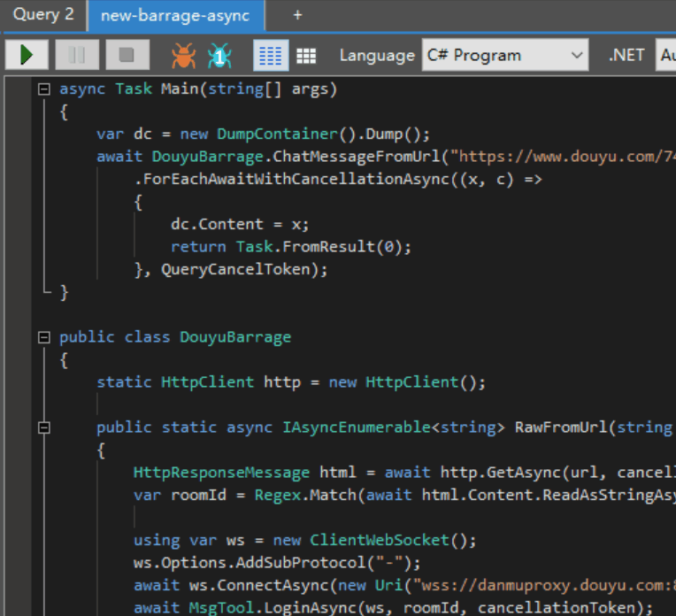Click the Regex.Match call

coord(305,496)
